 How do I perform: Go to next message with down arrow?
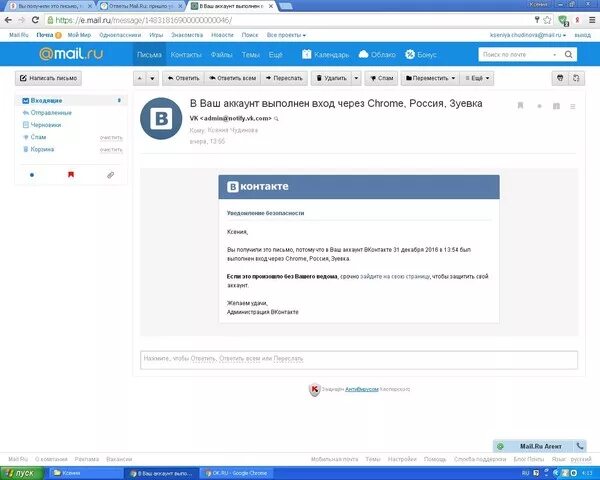pyautogui.click(x=152, y=78)
